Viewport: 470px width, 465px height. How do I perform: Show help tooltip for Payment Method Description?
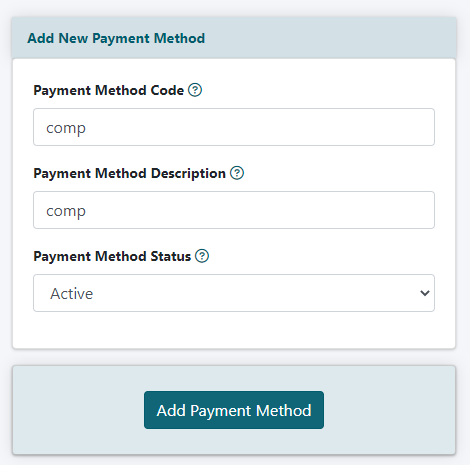(x=237, y=173)
